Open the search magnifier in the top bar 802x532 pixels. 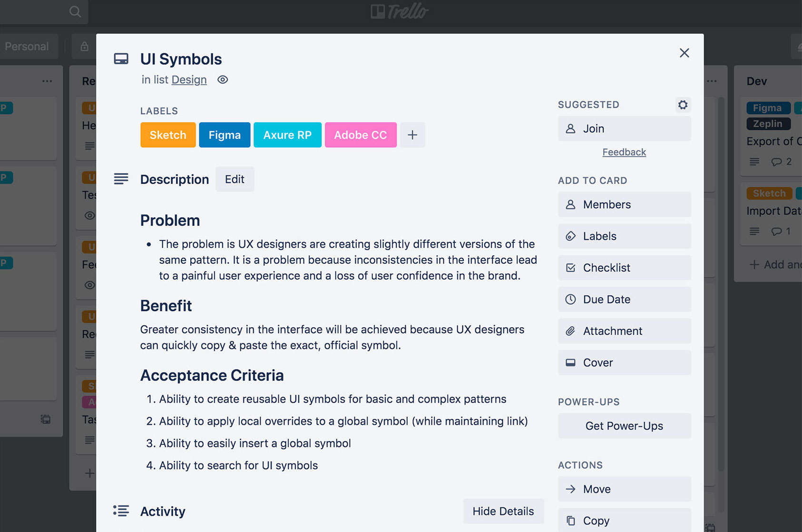[75, 11]
